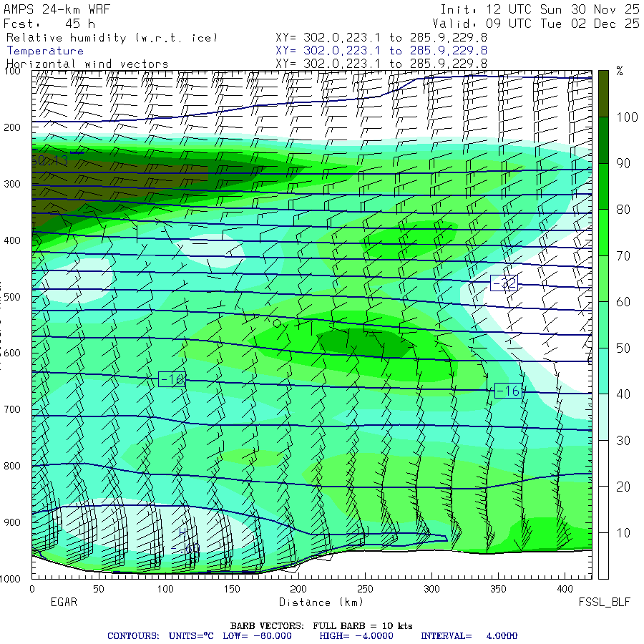The width and height of the screenshot is (644, 644).
Task: Click the colorbar tick label '90'
Action: [x=623, y=163]
